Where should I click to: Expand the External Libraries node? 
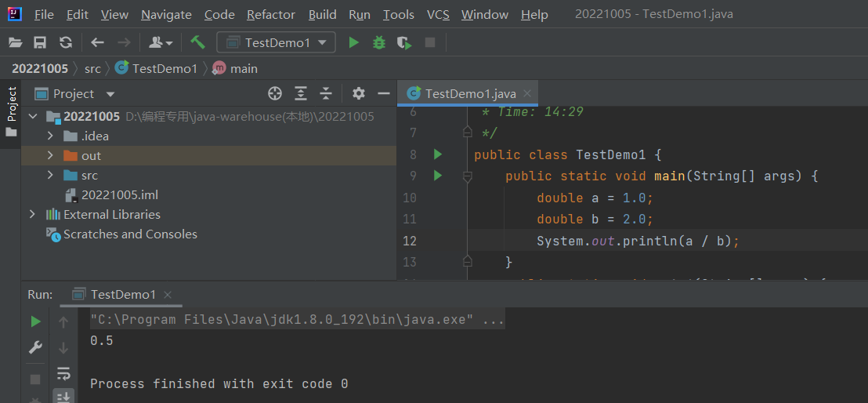[32, 214]
